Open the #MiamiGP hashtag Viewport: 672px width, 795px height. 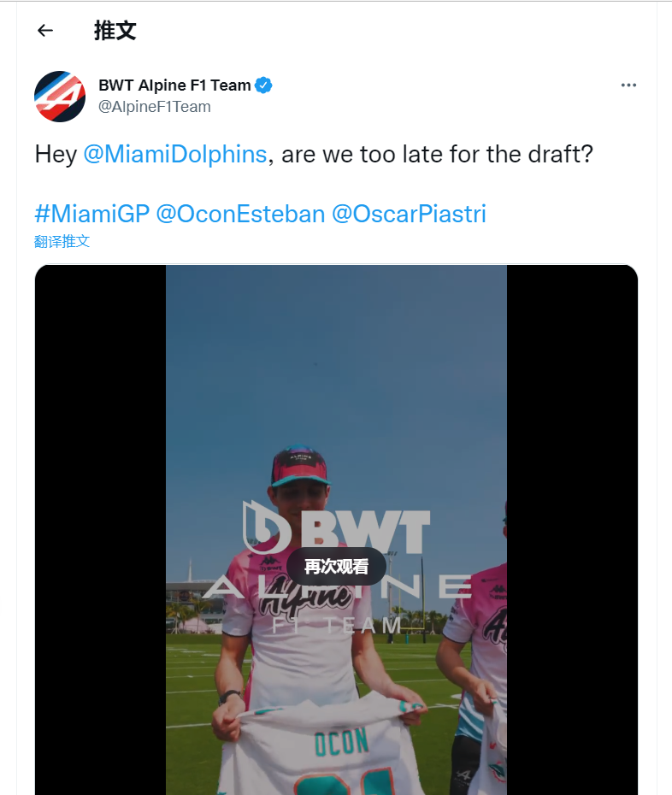point(91,214)
